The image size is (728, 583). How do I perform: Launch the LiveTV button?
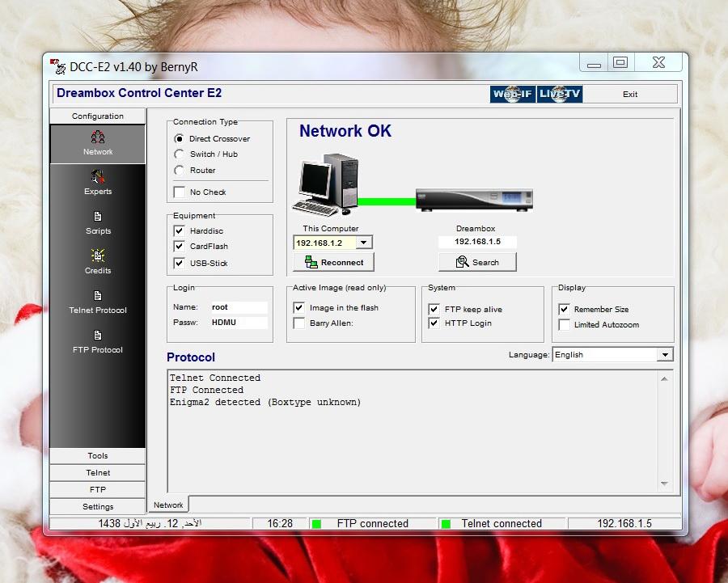(560, 95)
